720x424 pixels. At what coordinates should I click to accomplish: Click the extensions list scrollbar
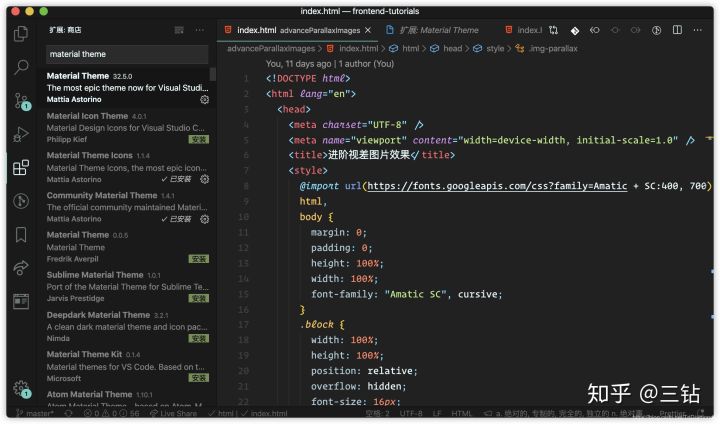213,74
